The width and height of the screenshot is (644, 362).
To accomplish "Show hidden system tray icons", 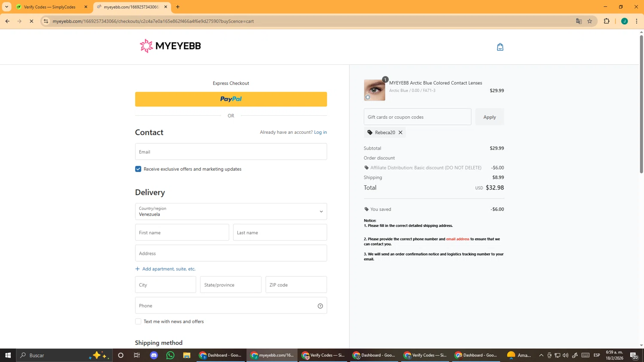I will 541,355.
